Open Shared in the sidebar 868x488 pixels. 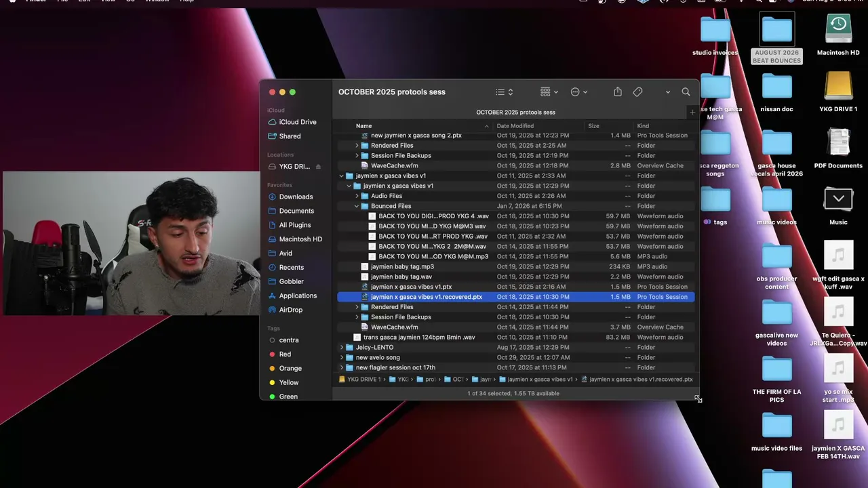click(290, 136)
